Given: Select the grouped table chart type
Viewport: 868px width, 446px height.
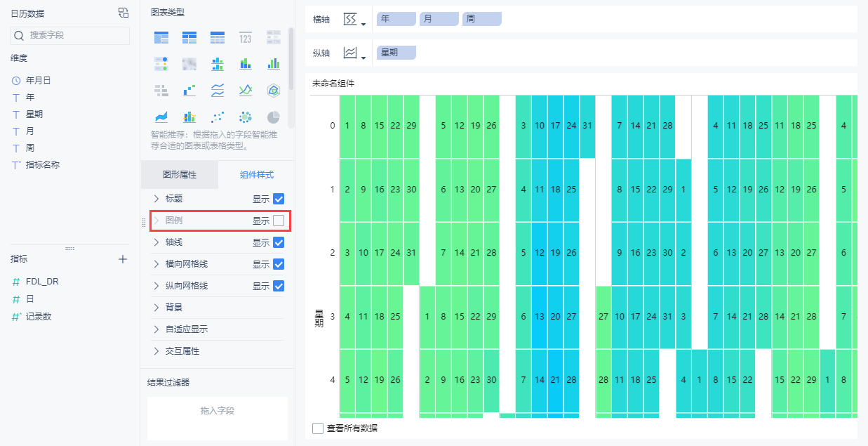Looking at the screenshot, I should point(161,37).
